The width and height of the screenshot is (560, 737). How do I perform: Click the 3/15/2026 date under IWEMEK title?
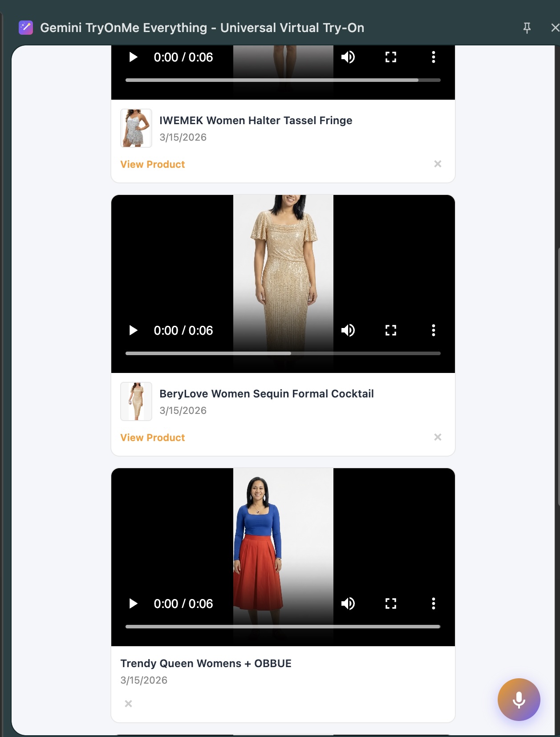pyautogui.click(x=183, y=137)
